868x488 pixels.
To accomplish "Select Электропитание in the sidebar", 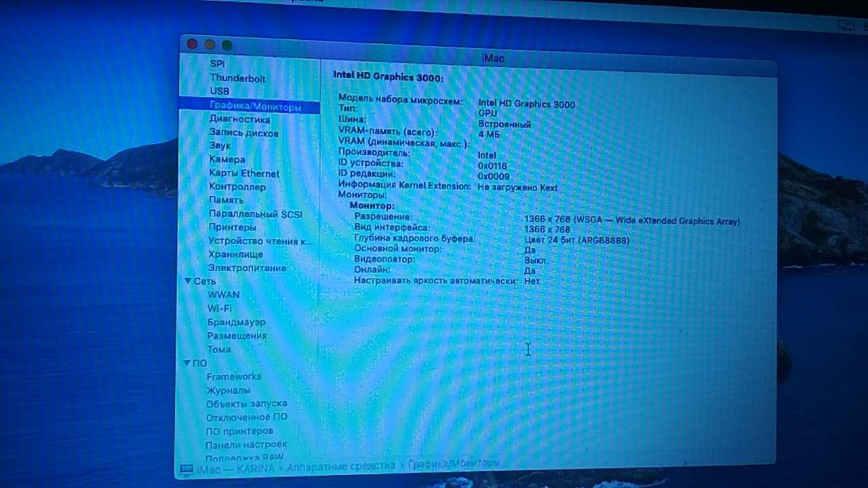I will 247,268.
